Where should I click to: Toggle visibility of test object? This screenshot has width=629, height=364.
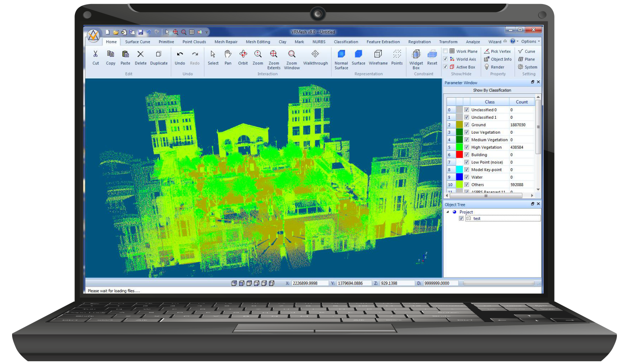coord(461,218)
